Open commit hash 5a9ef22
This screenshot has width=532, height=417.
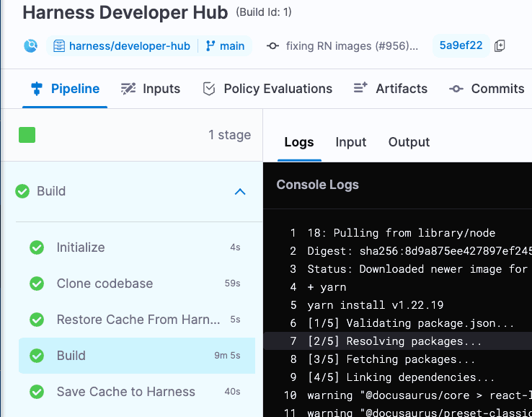[461, 45]
